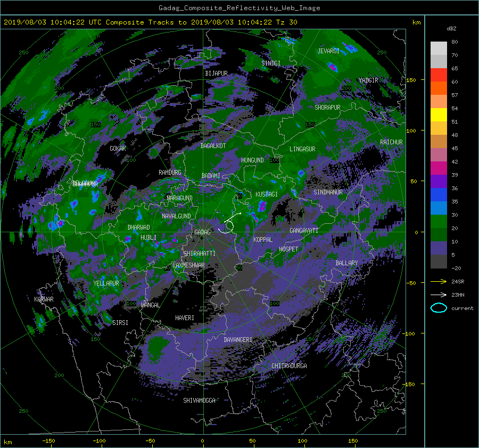Screen dimensions: 479x448
Task: Click the white 23MN arrow legend icon
Action: (x=439, y=295)
